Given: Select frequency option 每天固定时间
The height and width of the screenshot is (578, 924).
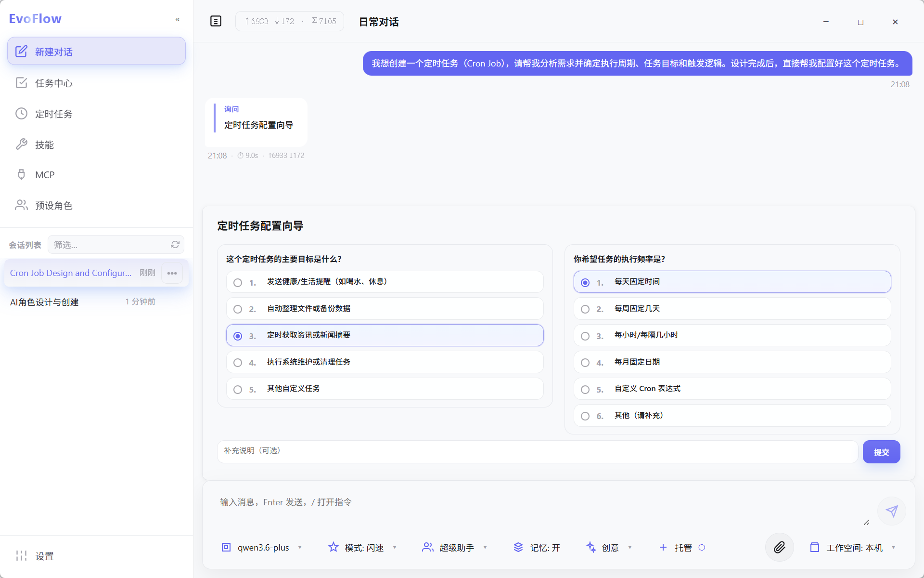Looking at the screenshot, I should tap(732, 282).
